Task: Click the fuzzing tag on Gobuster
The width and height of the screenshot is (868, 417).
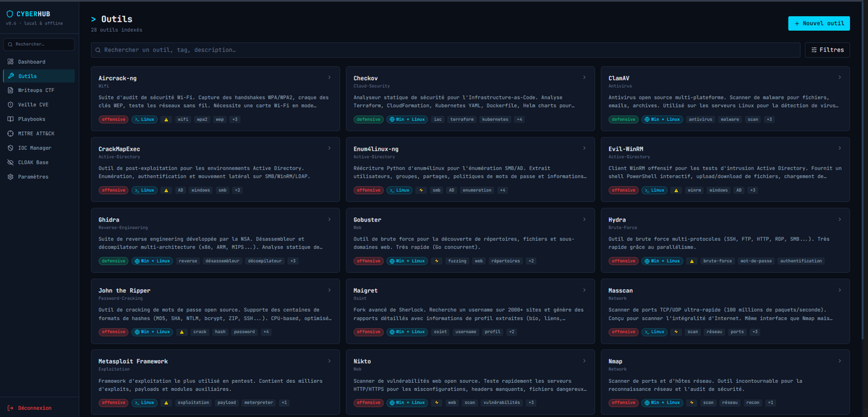Action: click(x=457, y=261)
